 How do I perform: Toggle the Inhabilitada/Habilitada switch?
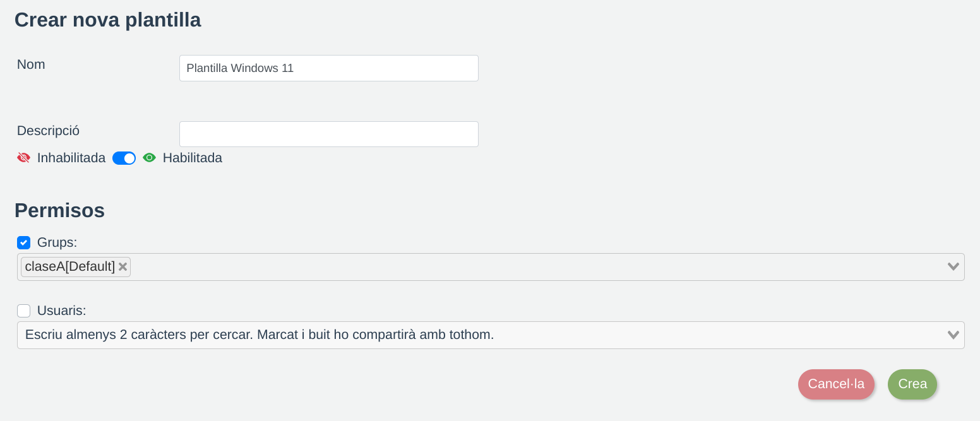click(124, 158)
